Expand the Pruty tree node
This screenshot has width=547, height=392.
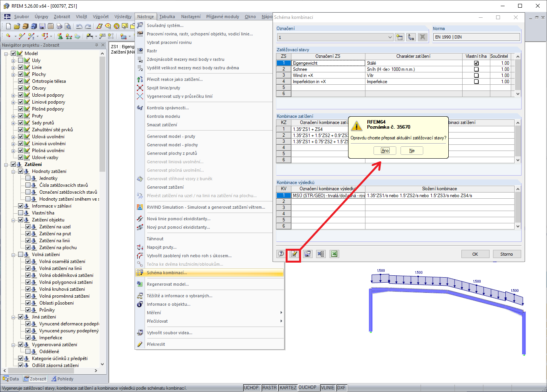[x=13, y=116]
